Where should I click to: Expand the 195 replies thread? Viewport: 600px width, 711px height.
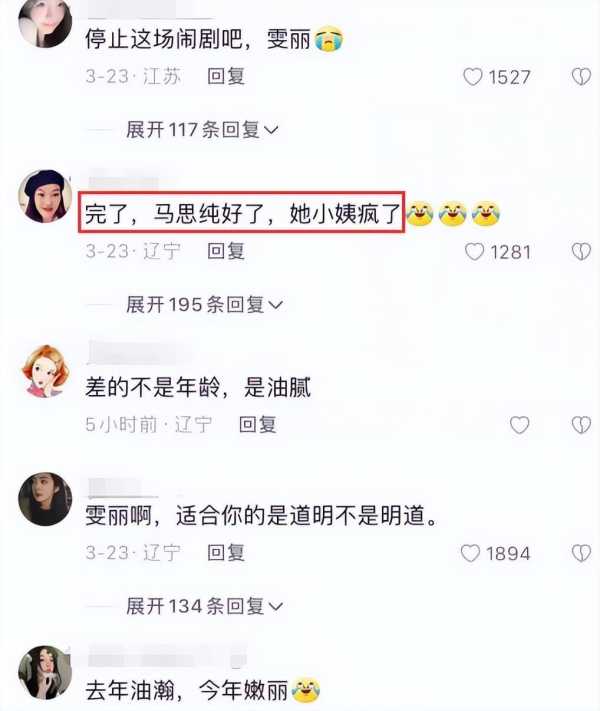pyautogui.click(x=205, y=304)
